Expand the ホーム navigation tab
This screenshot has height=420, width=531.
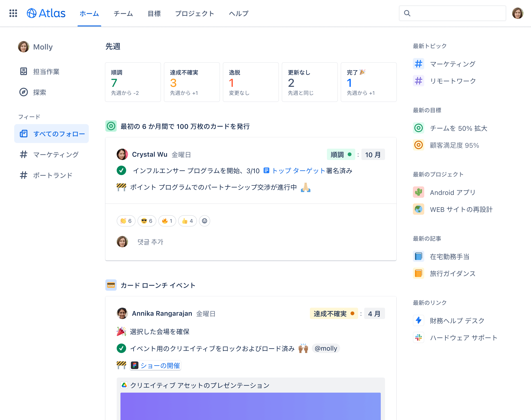(x=89, y=13)
